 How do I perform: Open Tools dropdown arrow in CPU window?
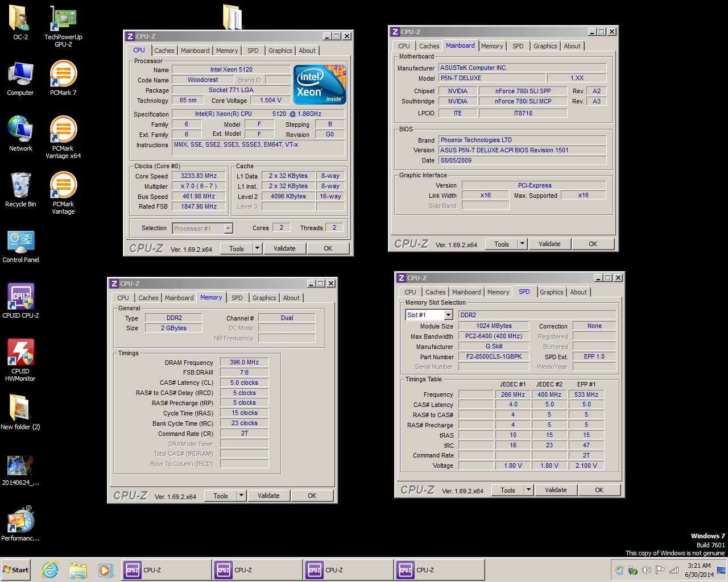257,248
